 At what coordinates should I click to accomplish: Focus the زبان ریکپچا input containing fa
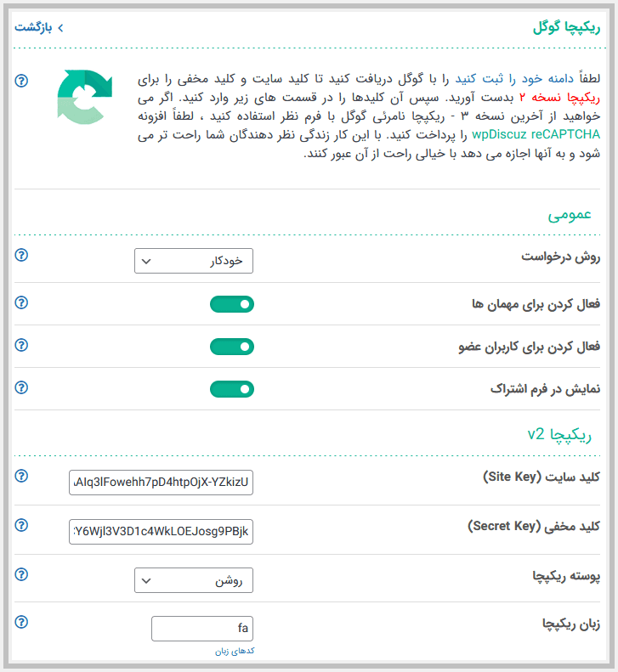coord(202,629)
